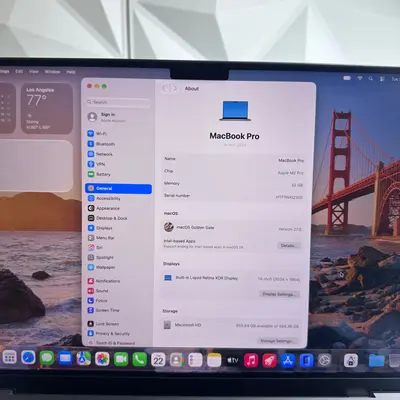Click the Display Settings button
Image resolution: width=400 pixels, height=400 pixels.
(279, 294)
